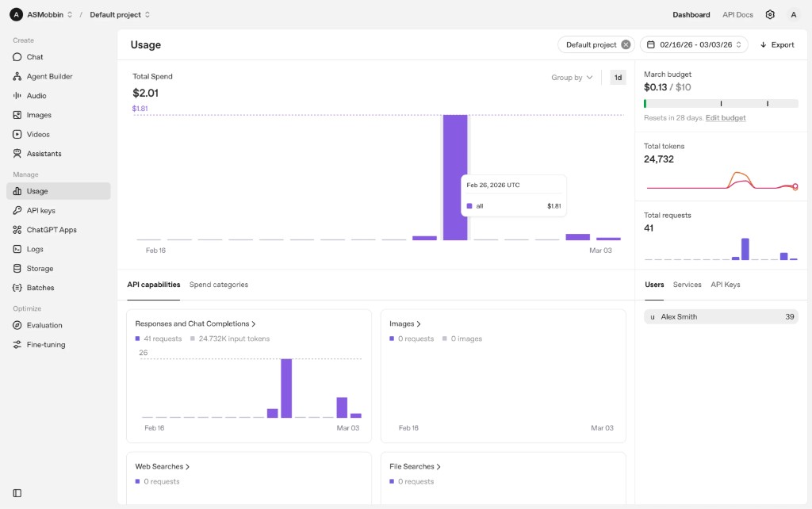Click the API keys key icon
Image resolution: width=812 pixels, height=509 pixels.
coord(17,210)
